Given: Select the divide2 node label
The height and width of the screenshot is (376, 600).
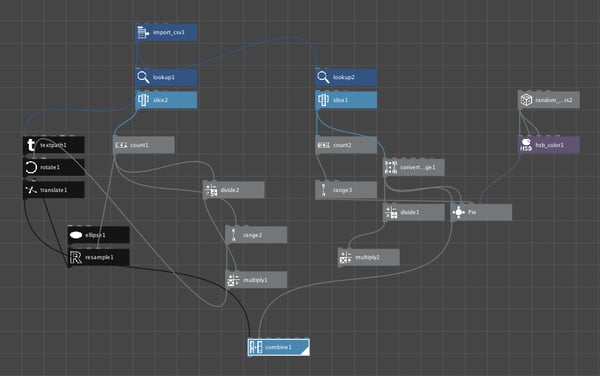Looking at the screenshot, I should click(230, 190).
